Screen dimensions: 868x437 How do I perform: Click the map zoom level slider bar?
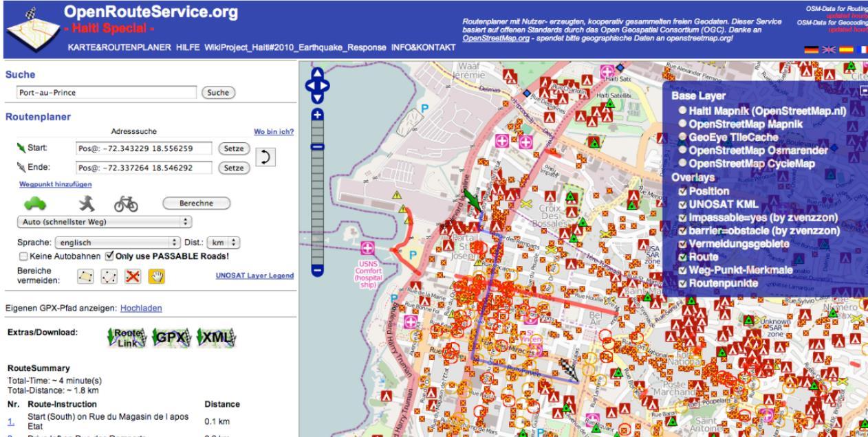click(x=317, y=193)
